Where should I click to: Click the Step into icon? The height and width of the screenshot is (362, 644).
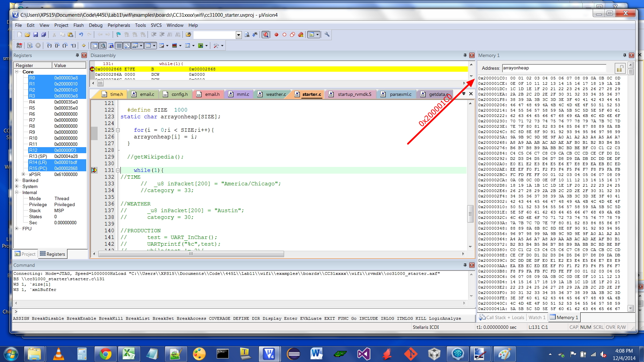pyautogui.click(x=49, y=46)
